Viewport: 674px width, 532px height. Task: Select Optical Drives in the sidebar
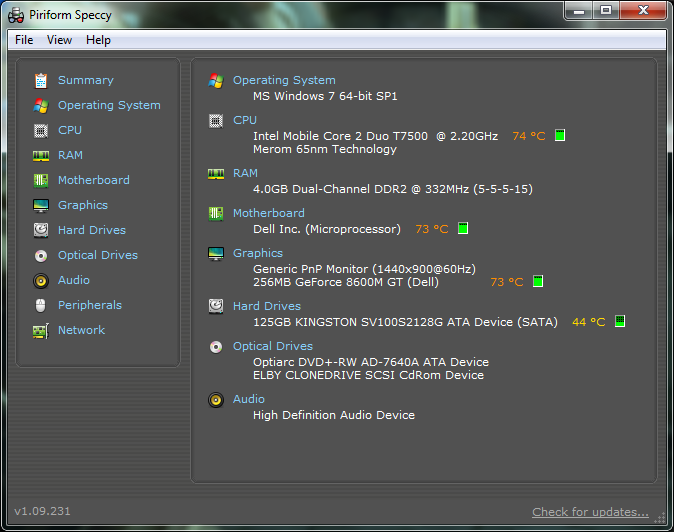point(98,255)
